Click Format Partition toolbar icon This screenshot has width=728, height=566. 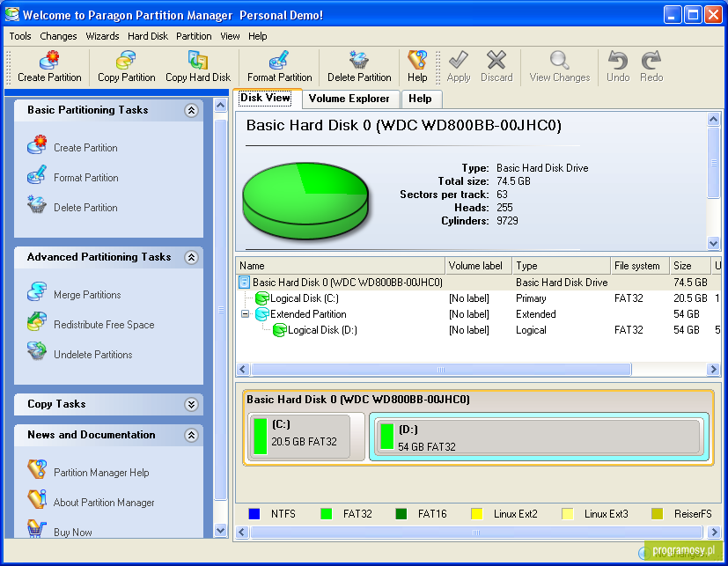point(279,61)
